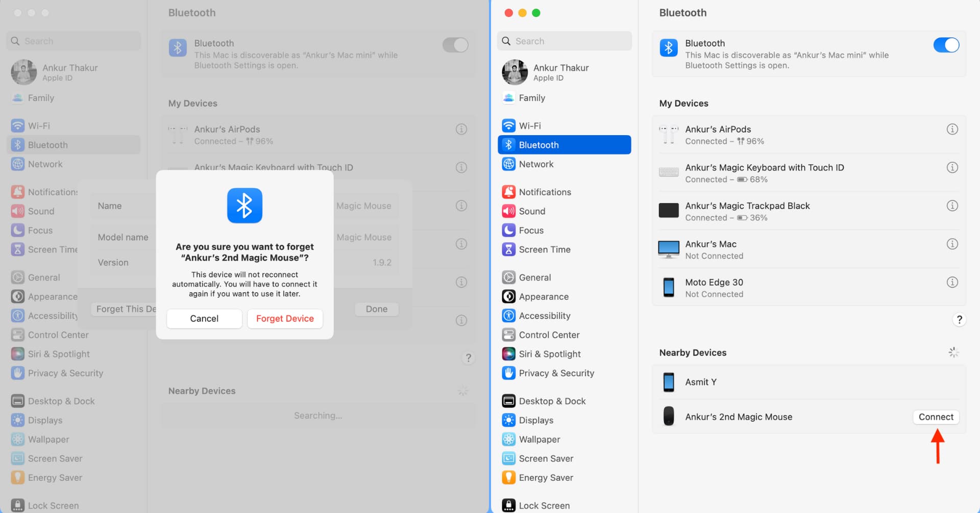Click the Lock Screen icon in right sidebar
This screenshot has height=513, width=980.
click(x=508, y=505)
